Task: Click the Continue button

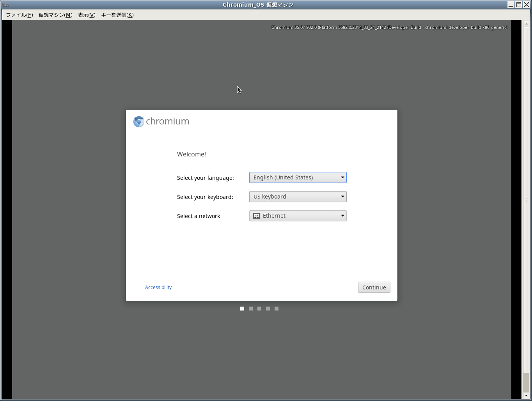Action: (x=374, y=287)
